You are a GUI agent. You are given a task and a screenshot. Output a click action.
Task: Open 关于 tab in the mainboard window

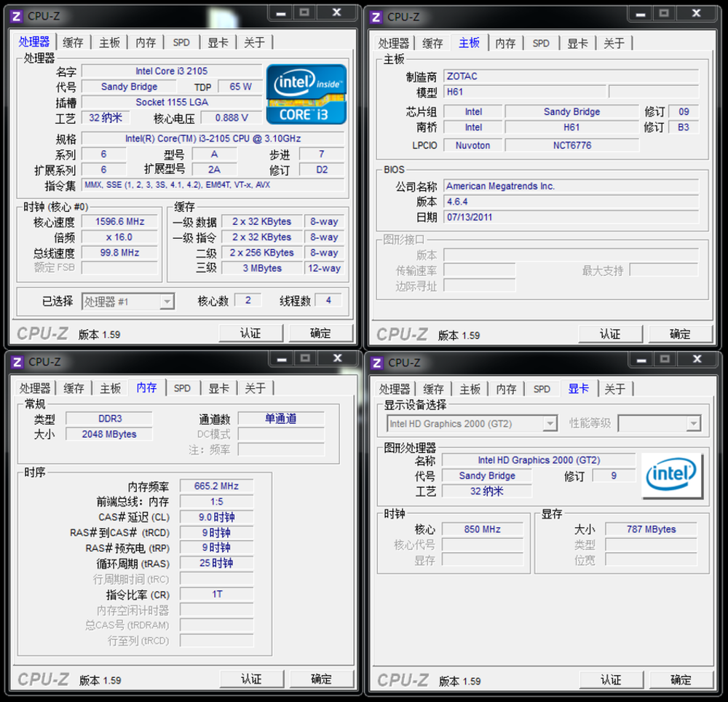(x=614, y=44)
